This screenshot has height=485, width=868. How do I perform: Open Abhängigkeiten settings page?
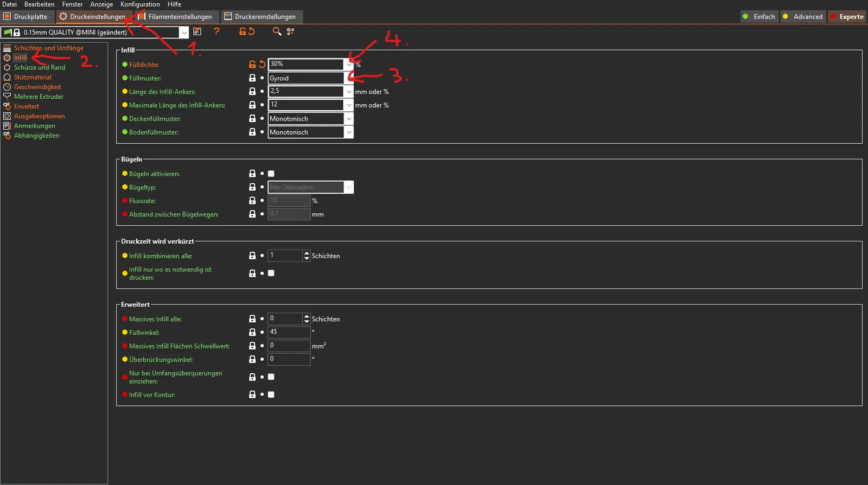tap(37, 136)
